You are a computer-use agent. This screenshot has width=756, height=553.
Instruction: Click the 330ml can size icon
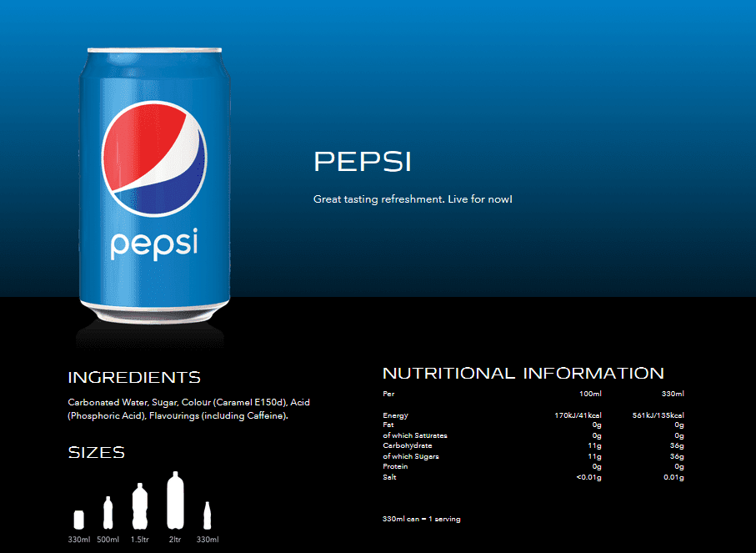click(x=79, y=520)
